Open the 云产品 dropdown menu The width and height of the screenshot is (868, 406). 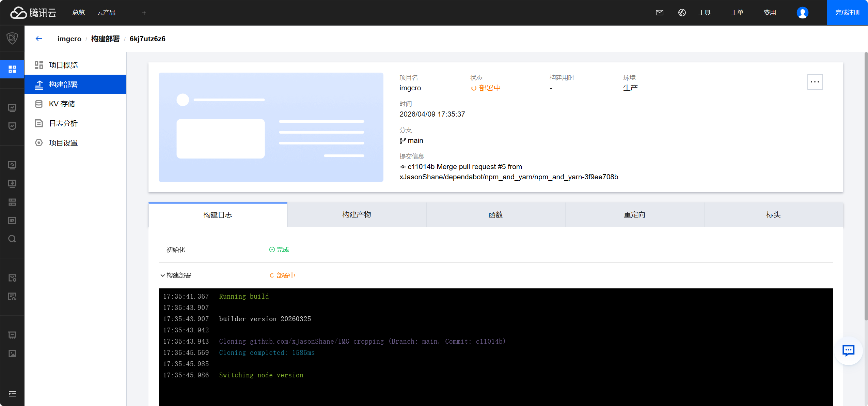click(x=106, y=13)
